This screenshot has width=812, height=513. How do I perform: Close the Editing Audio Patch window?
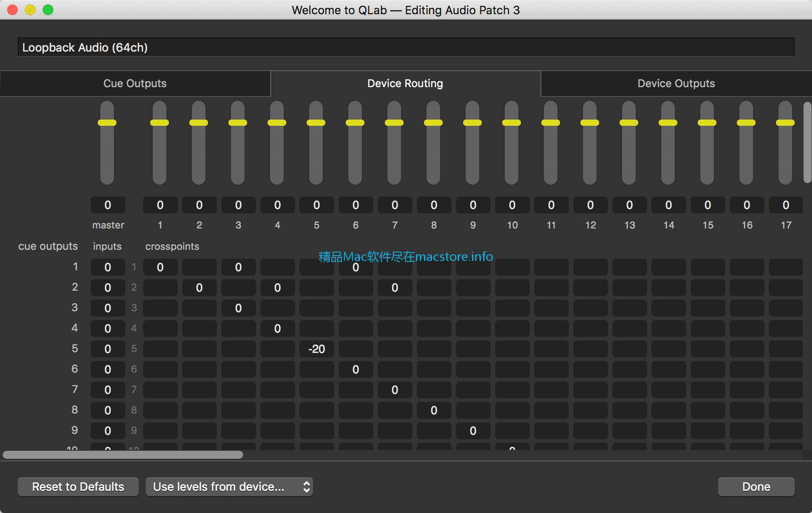point(12,10)
